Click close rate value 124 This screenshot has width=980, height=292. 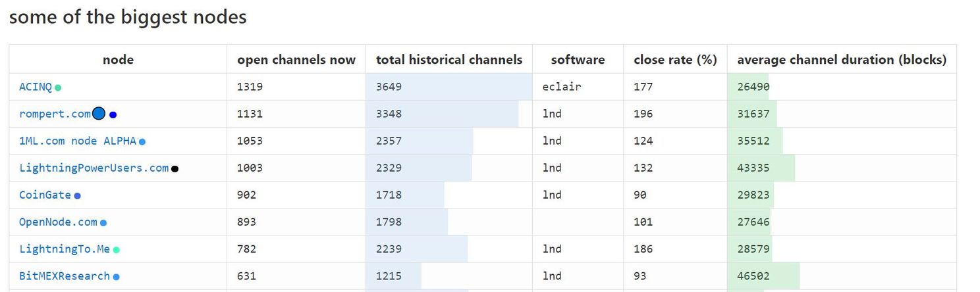pyautogui.click(x=643, y=141)
